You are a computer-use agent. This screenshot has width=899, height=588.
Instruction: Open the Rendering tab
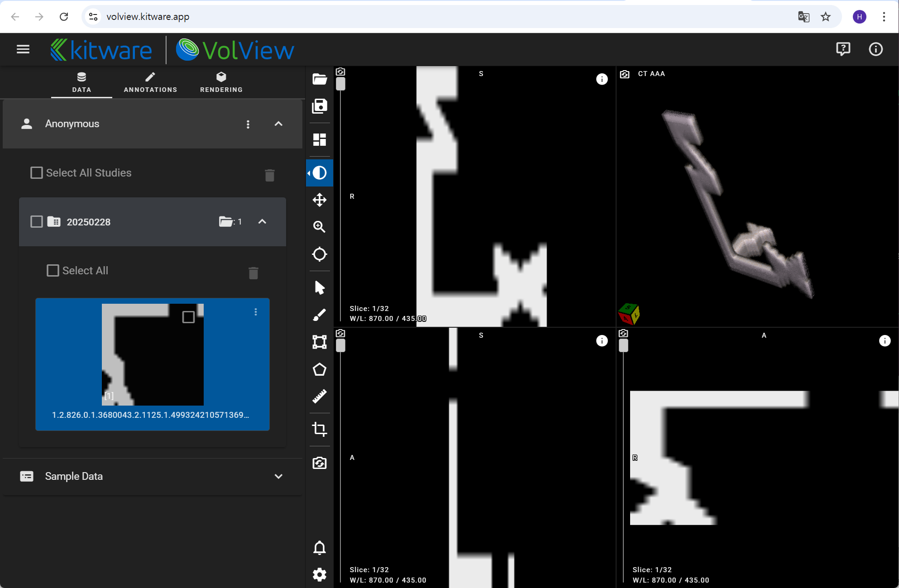(x=221, y=82)
